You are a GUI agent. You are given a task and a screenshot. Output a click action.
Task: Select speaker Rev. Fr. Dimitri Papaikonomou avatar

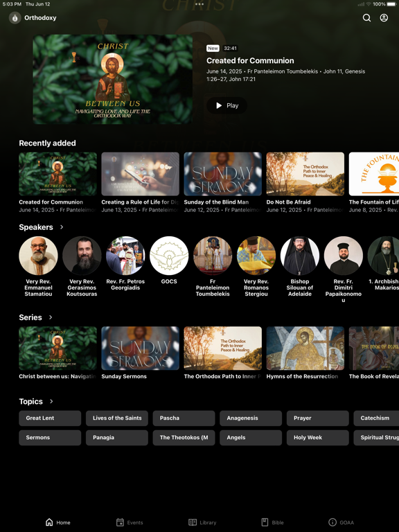[344, 256]
